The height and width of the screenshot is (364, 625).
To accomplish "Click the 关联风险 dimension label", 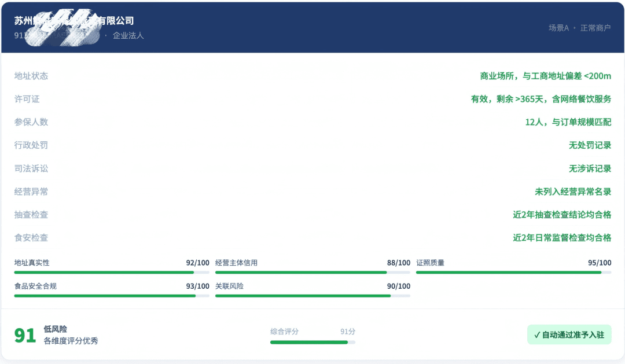I will click(229, 286).
